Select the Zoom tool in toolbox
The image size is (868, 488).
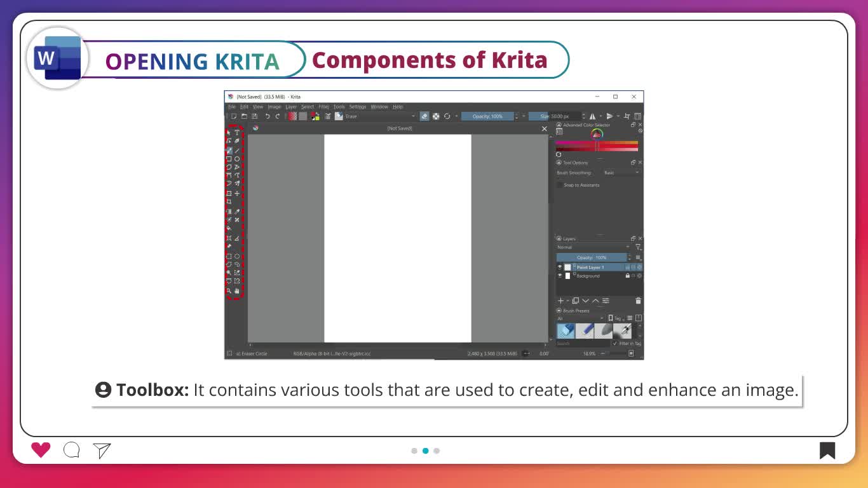(x=229, y=291)
